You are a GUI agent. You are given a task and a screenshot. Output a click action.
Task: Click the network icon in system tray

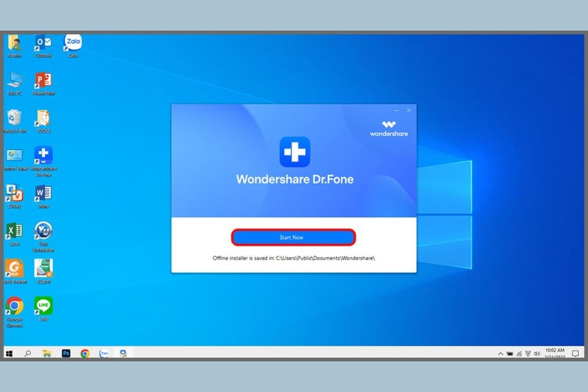(x=519, y=353)
